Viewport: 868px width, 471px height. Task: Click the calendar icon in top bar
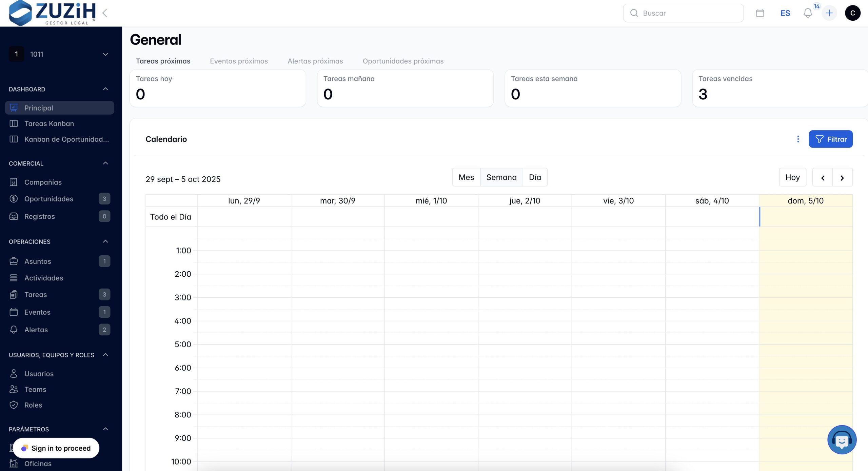[760, 13]
